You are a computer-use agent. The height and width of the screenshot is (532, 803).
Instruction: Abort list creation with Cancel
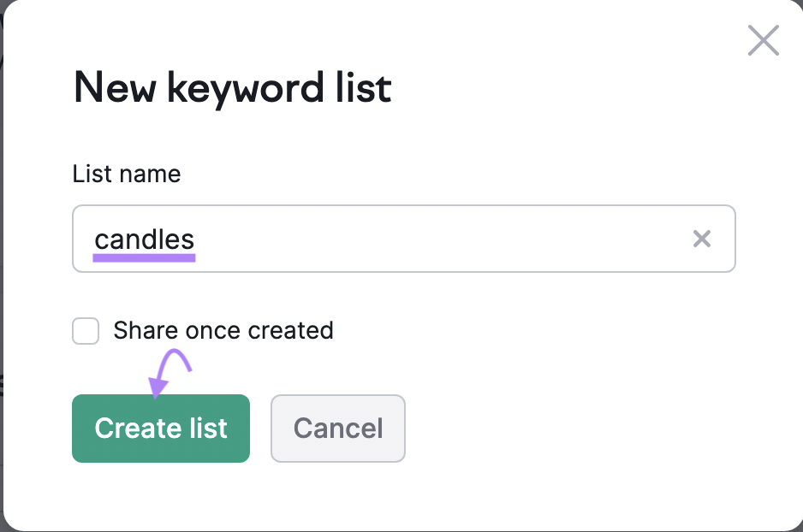[x=337, y=429]
